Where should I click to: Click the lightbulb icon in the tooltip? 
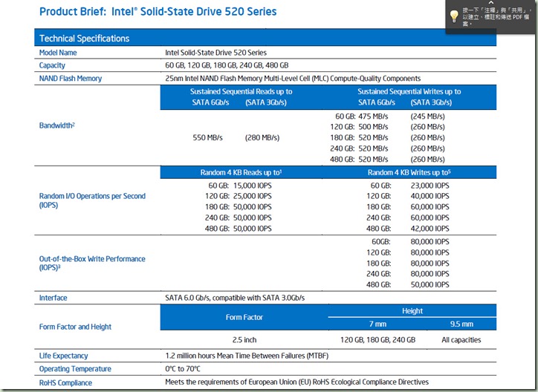click(454, 16)
